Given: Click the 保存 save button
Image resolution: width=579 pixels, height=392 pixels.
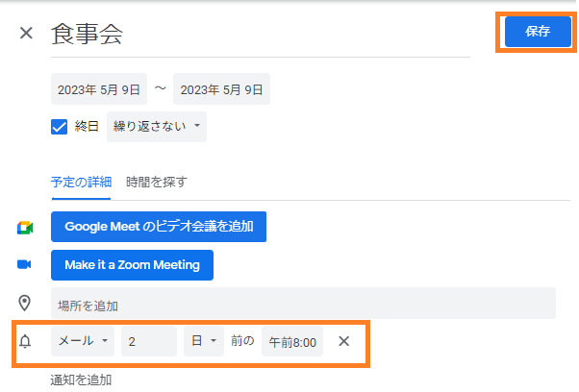Looking at the screenshot, I should pyautogui.click(x=538, y=32).
